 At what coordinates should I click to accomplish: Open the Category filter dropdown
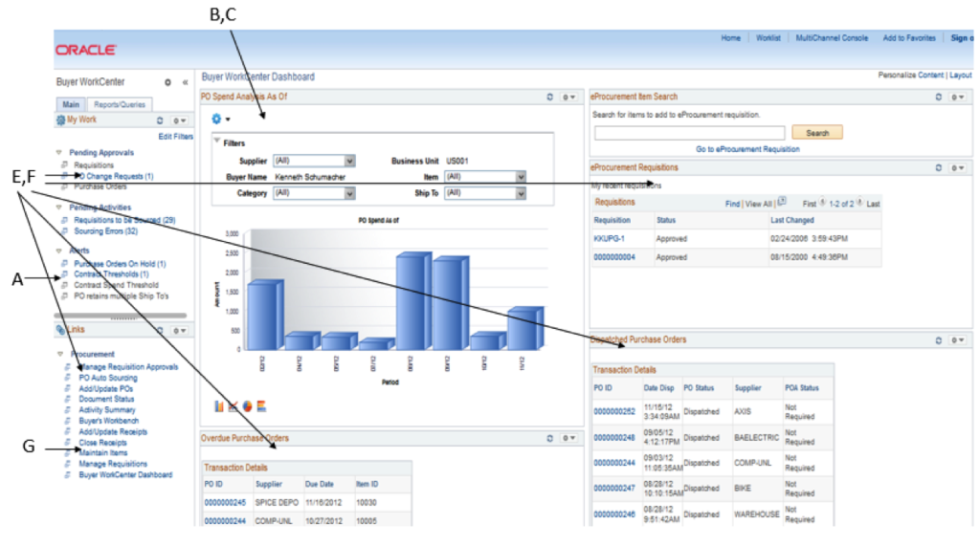[349, 193]
